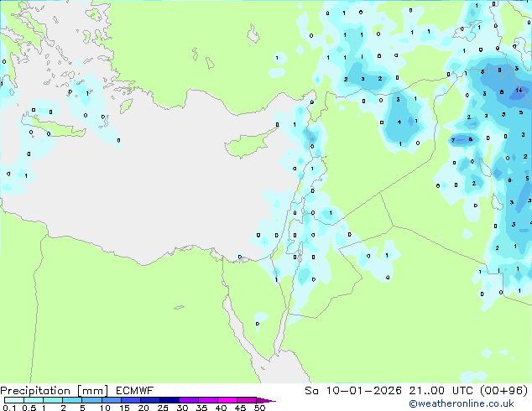Click the "21..00 UTC" time text
Viewport: 532px width, 411px height.
[x=441, y=391]
